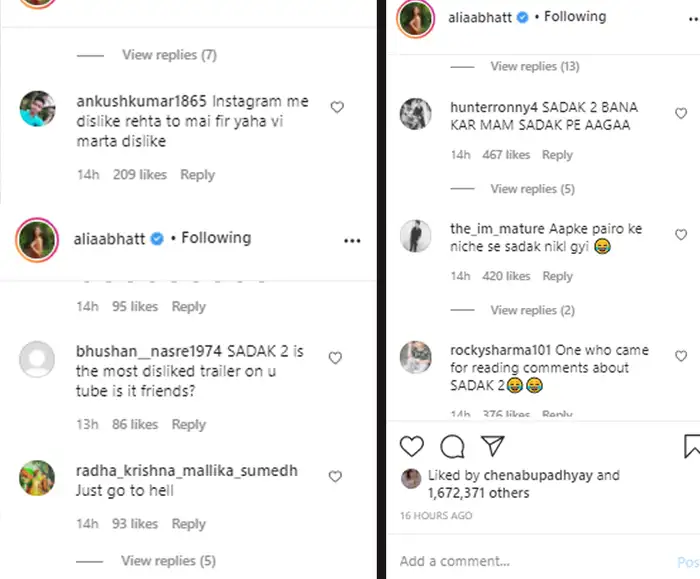Like ankushkumar1865's comment heart

click(337, 107)
